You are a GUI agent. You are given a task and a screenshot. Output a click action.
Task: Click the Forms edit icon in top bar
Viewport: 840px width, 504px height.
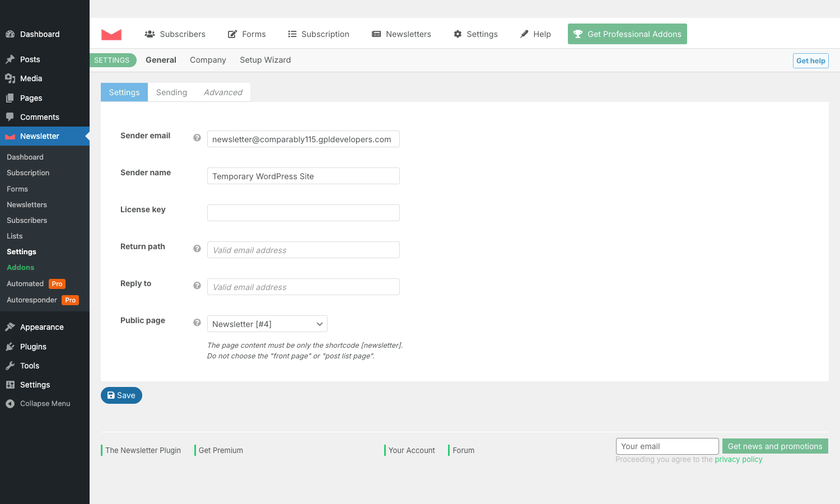coord(232,34)
